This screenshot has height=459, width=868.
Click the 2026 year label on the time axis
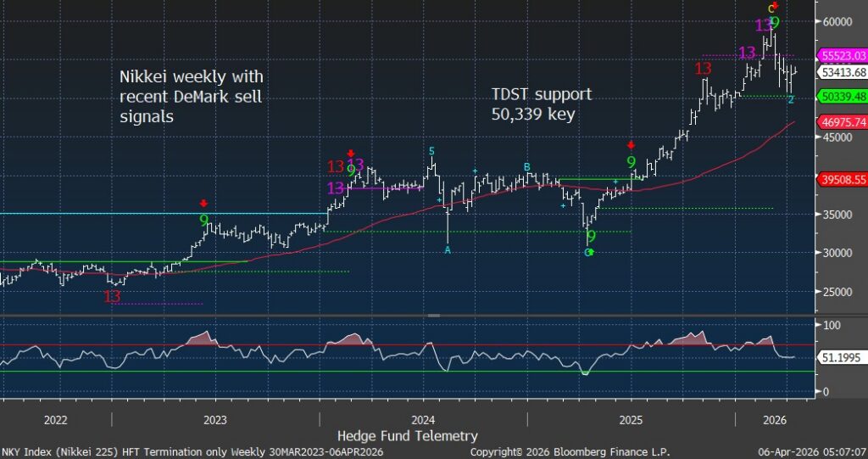(x=774, y=419)
